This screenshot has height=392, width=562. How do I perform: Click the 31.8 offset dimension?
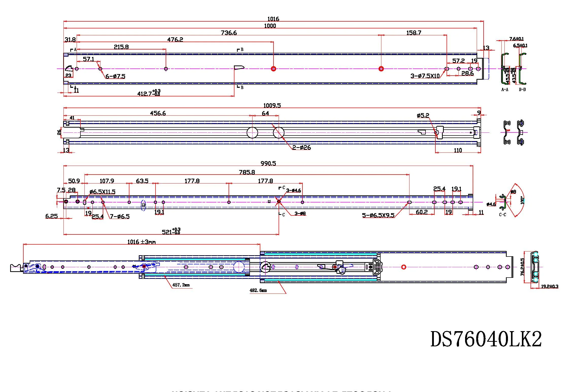coord(70,40)
